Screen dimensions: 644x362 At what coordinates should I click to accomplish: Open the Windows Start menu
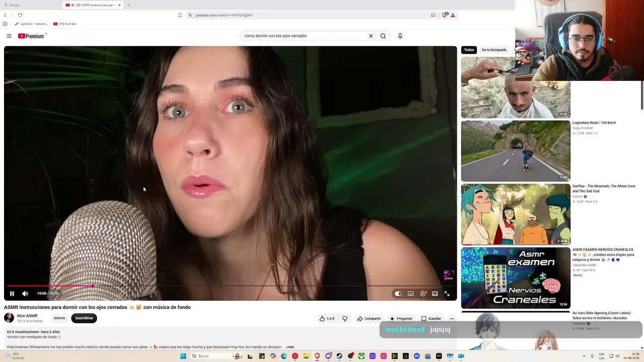pos(183,356)
